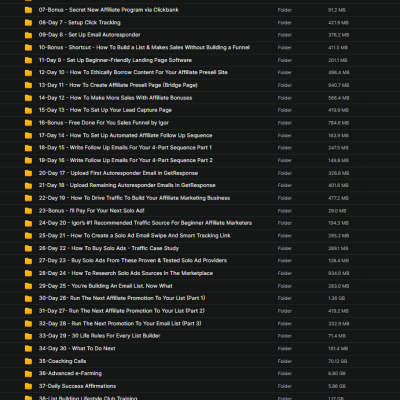Select folder icon for 24-Day 20 Recommended Traffic Source
Image resolution: width=400 pixels, height=400 pixels.
[29, 223]
